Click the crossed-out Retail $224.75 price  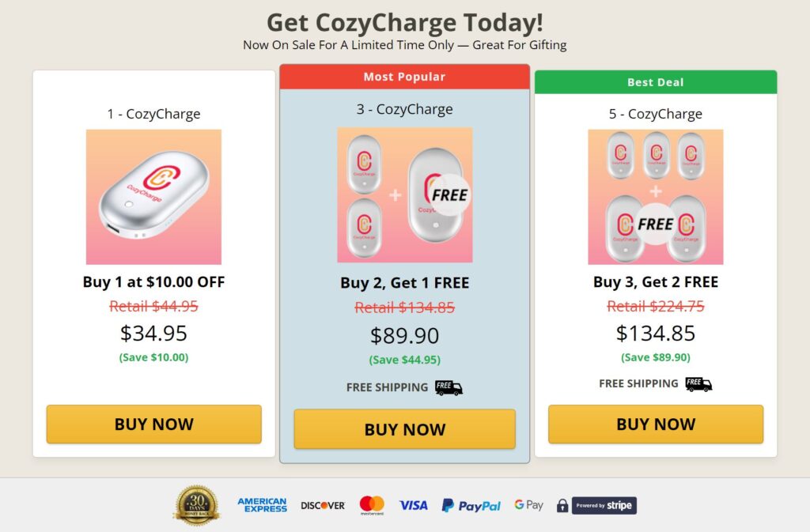pyautogui.click(x=654, y=306)
